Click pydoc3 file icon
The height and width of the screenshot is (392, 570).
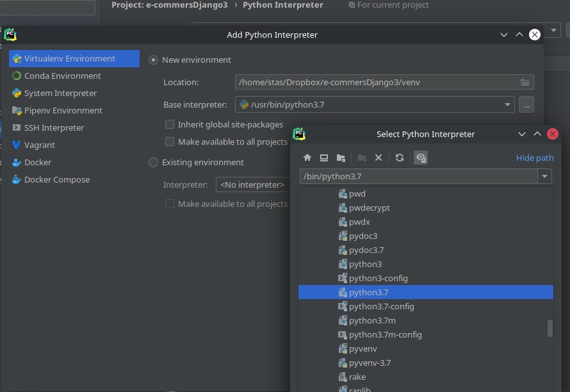[x=343, y=236]
